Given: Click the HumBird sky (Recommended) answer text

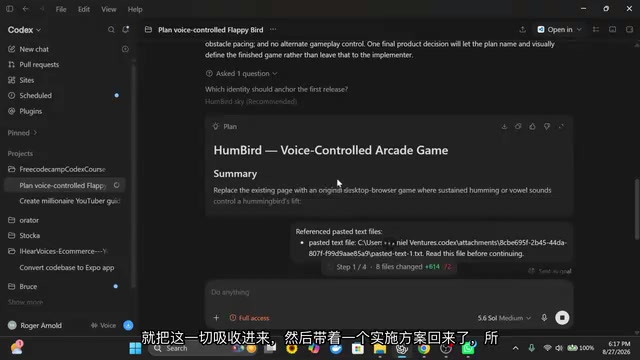Looking at the screenshot, I should pos(251,101).
